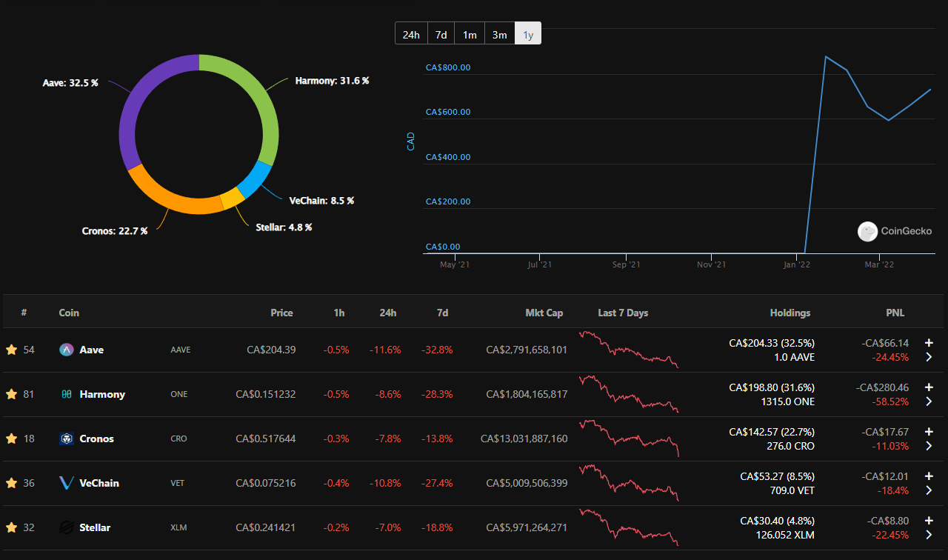Click Harmony PNL value -CA$280.46

click(882, 387)
